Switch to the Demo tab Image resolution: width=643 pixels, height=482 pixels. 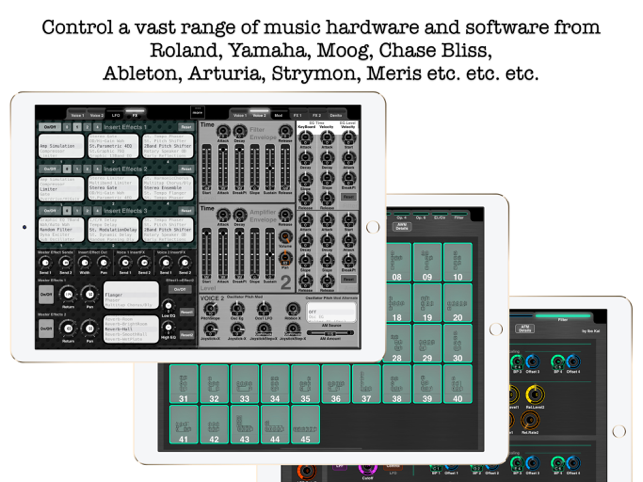[336, 114]
